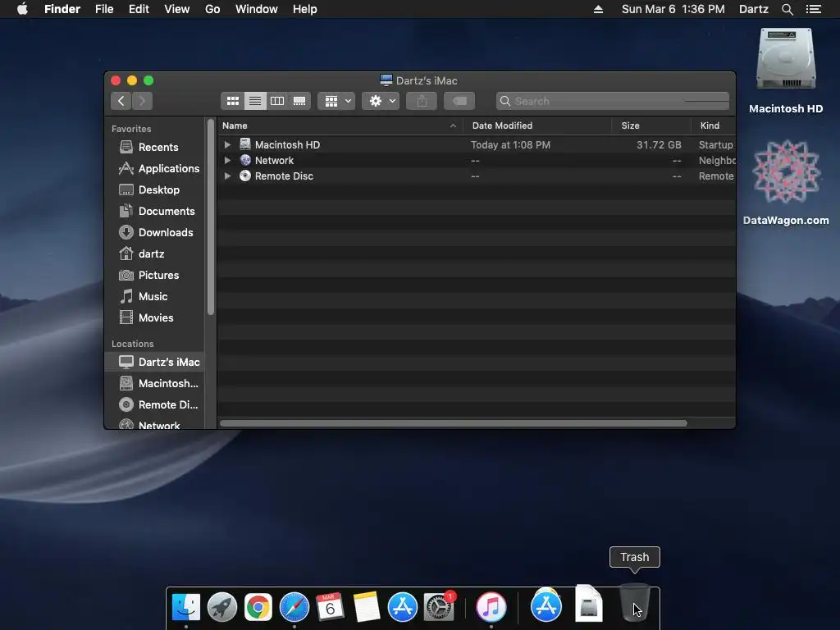Image resolution: width=840 pixels, height=630 pixels.
Task: Select Dartz's iMac under Locations
Action: 155,362
